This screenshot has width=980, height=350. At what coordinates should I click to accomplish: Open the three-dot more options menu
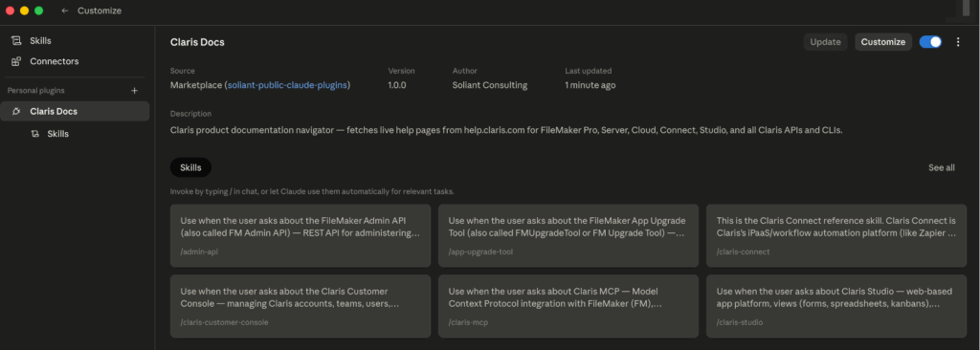pyautogui.click(x=958, y=42)
